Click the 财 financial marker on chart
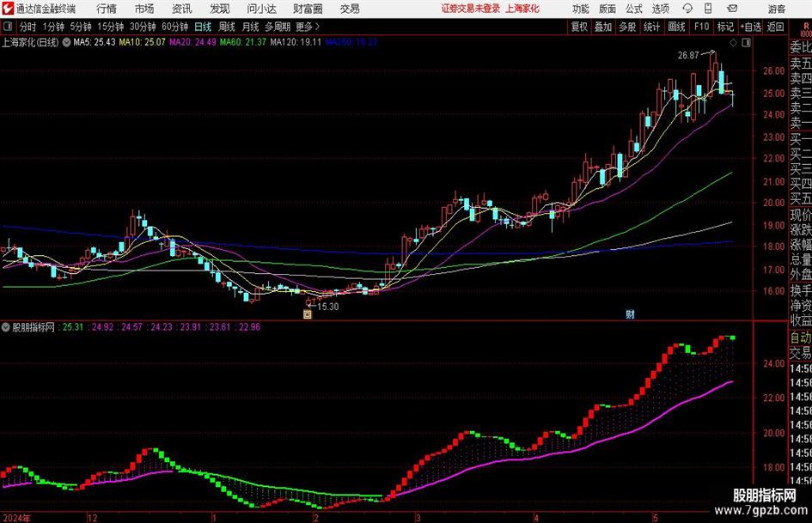This screenshot has width=812, height=523. [x=630, y=314]
